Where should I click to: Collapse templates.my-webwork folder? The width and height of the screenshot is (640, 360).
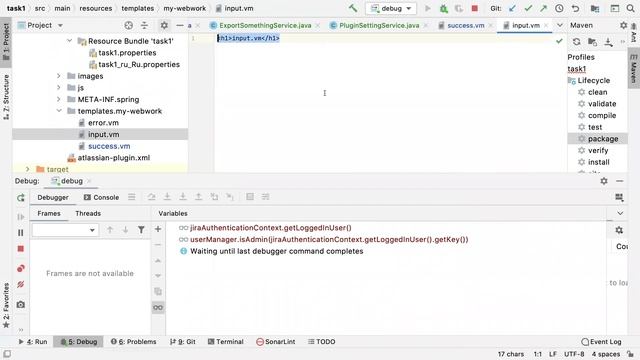pos(59,111)
